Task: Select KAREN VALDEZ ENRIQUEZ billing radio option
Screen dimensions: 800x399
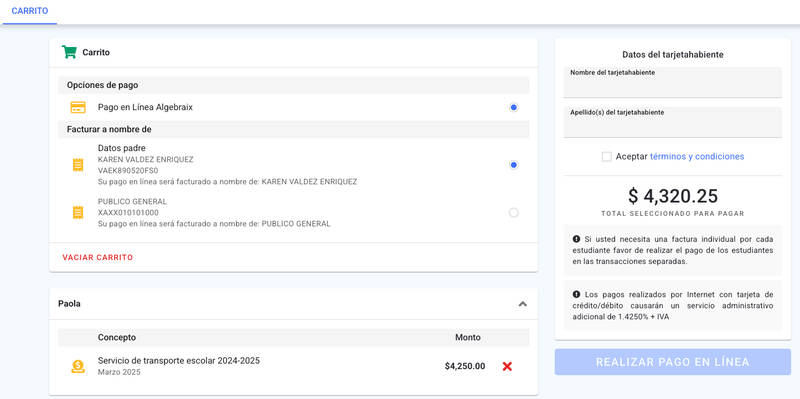Action: [514, 165]
